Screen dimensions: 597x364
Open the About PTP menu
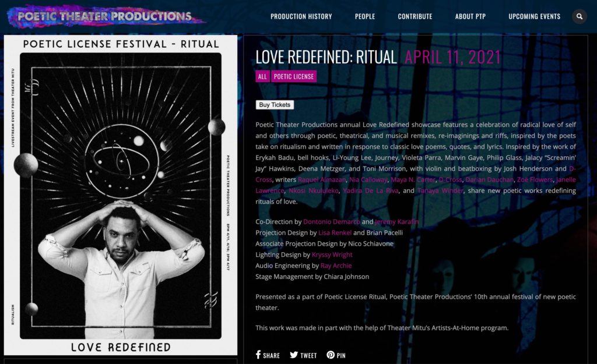pos(470,16)
